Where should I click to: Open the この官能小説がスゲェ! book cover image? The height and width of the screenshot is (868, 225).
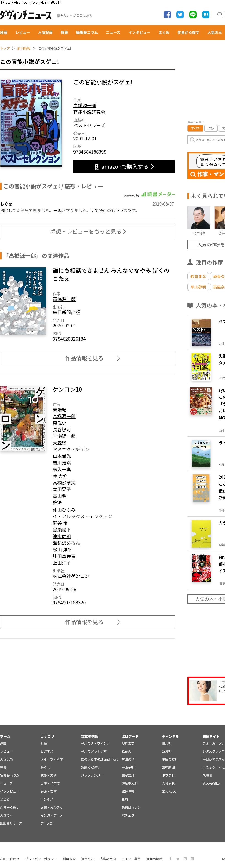pos(31,123)
